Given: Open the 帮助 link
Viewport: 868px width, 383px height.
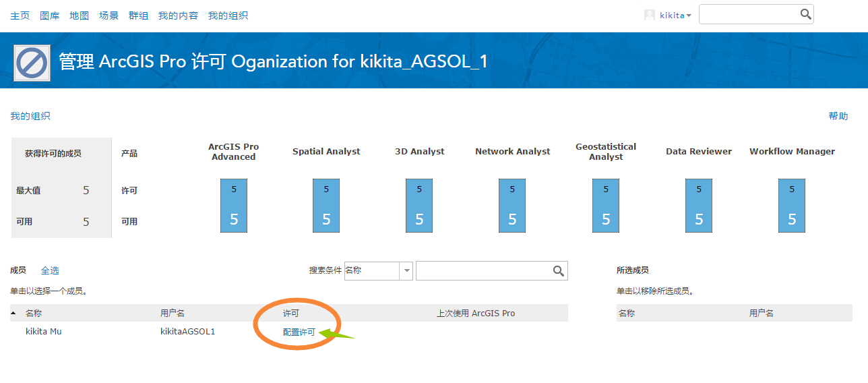Looking at the screenshot, I should [x=838, y=116].
